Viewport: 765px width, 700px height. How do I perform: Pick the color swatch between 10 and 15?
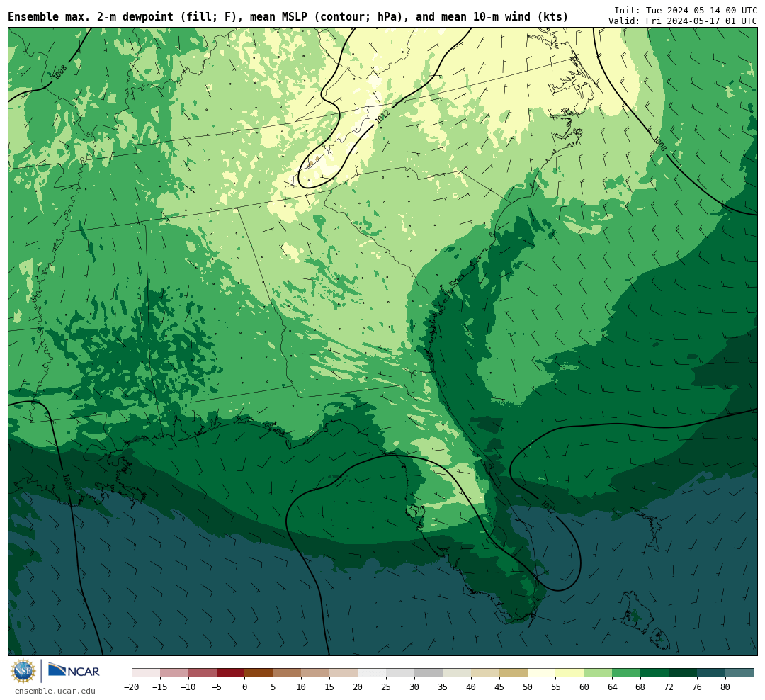coord(315,673)
